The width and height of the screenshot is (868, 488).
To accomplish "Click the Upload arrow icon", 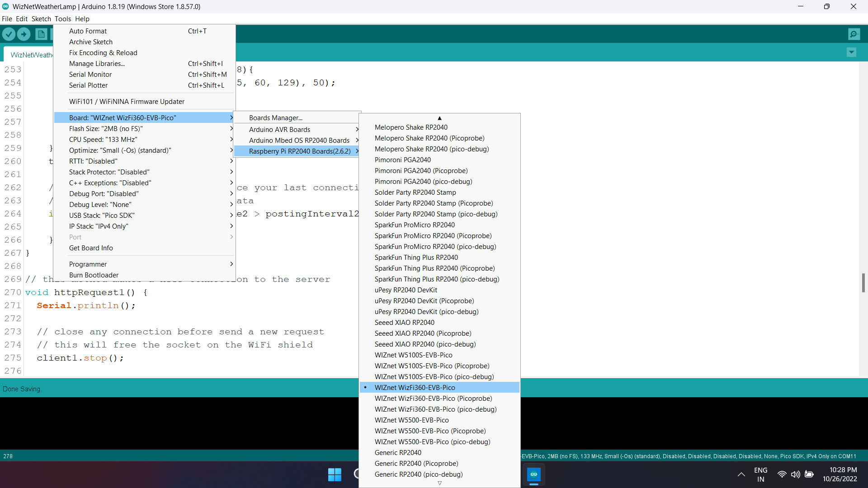I will pyautogui.click(x=24, y=34).
